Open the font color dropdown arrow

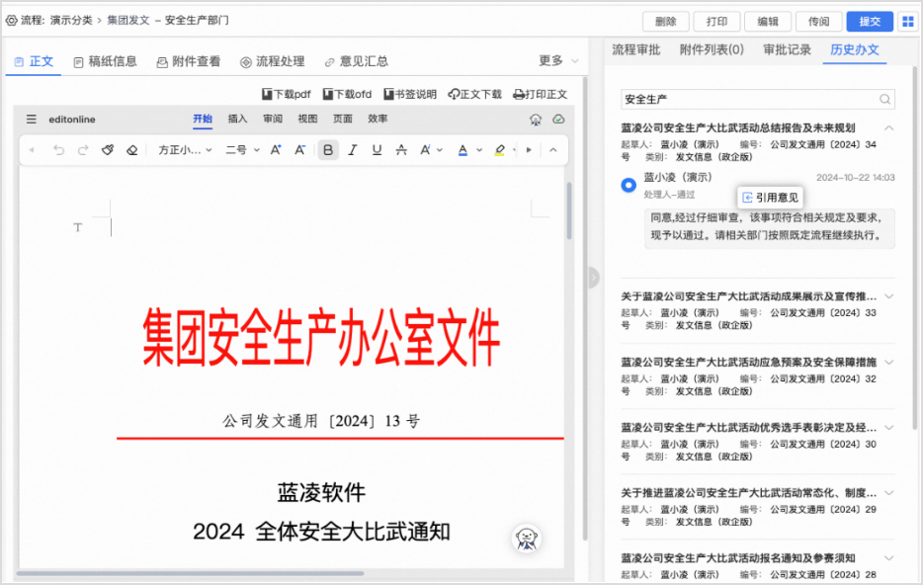click(479, 150)
